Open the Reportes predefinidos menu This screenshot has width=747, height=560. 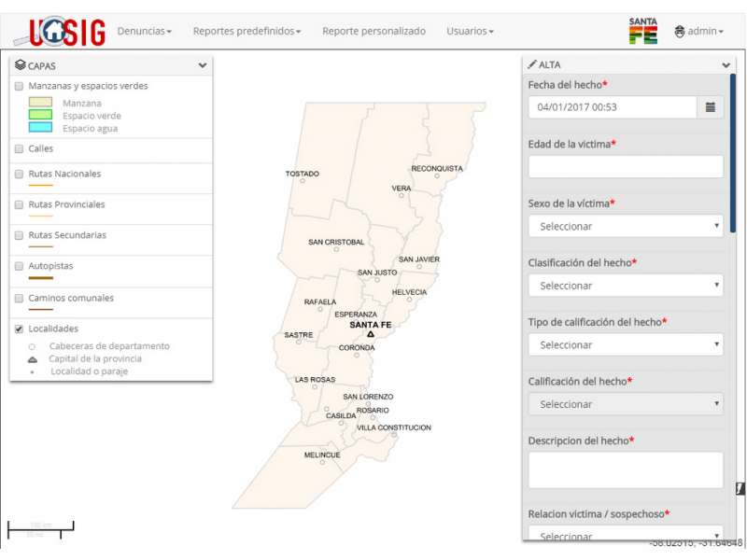pos(247,31)
